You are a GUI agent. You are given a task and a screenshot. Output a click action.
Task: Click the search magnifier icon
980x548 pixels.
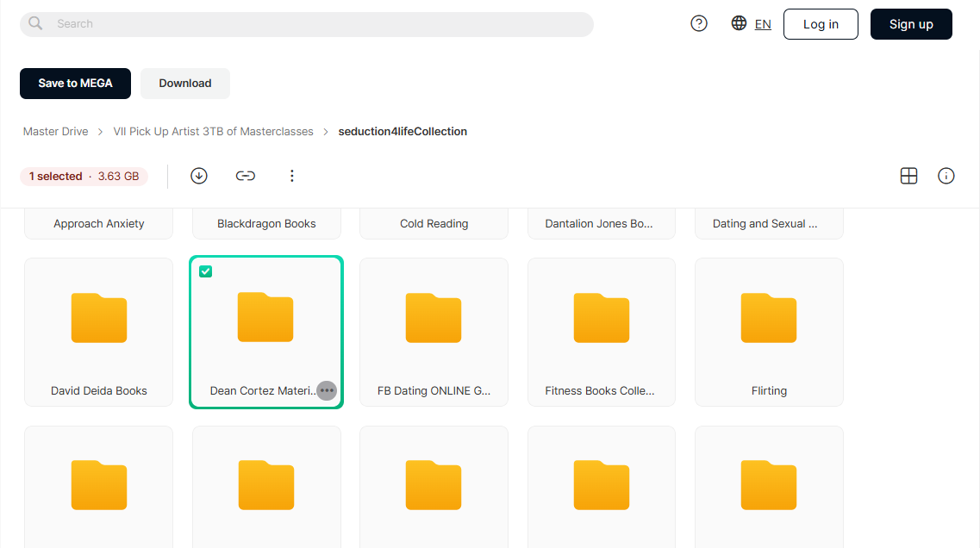(x=35, y=24)
